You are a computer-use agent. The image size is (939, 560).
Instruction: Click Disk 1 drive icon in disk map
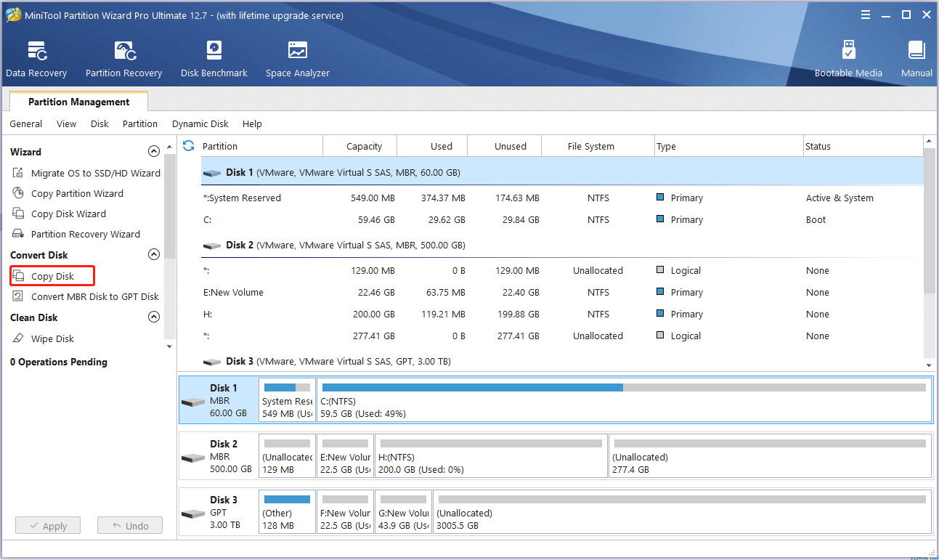[x=193, y=402]
